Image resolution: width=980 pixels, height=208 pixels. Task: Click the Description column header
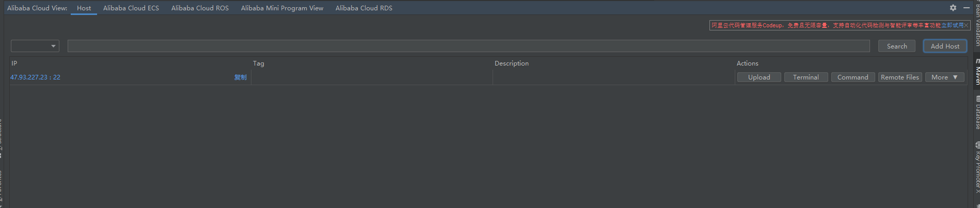613,63
